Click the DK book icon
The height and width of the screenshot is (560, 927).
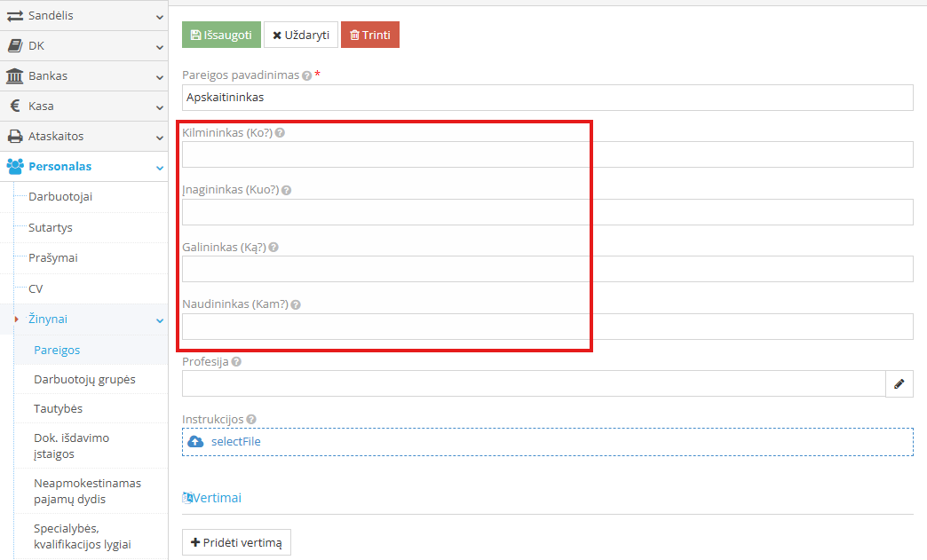pyautogui.click(x=15, y=45)
